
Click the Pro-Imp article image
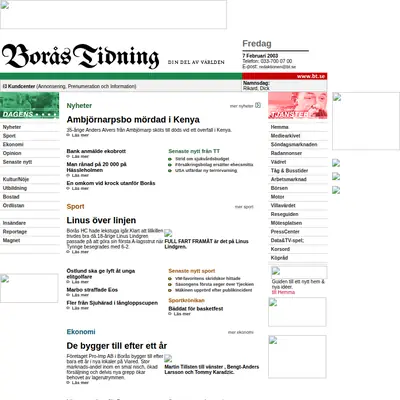[168, 358]
